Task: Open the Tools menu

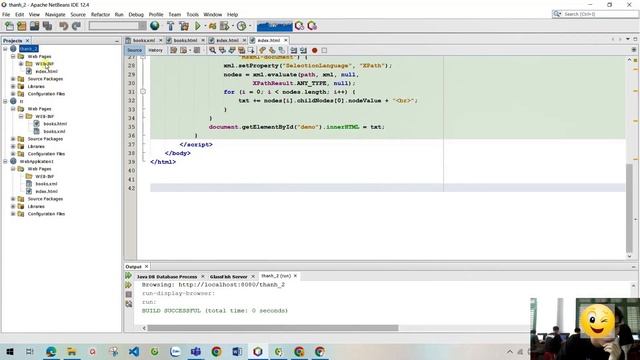Action: [x=192, y=14]
